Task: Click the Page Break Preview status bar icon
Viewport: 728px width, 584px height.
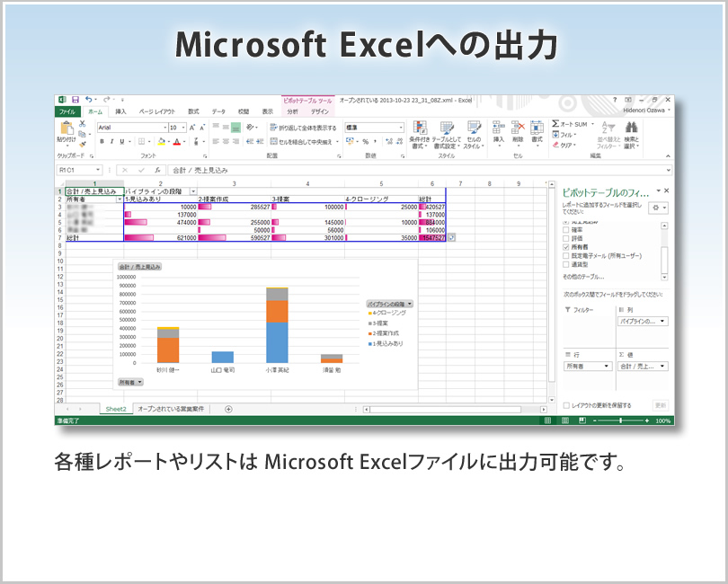Action: point(582,420)
